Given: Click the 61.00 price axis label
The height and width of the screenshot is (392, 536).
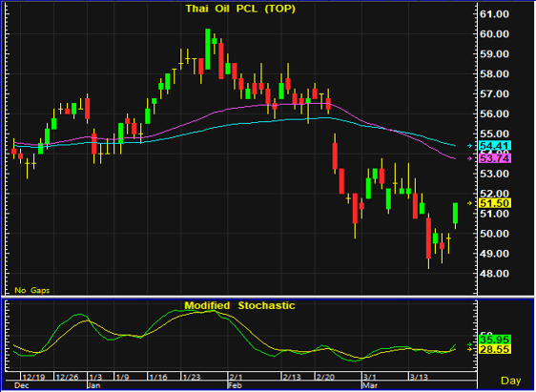Looking at the screenshot, I should (x=495, y=14).
